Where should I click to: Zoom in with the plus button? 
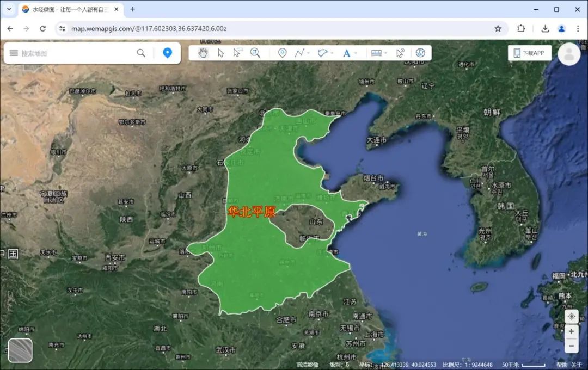coord(571,331)
